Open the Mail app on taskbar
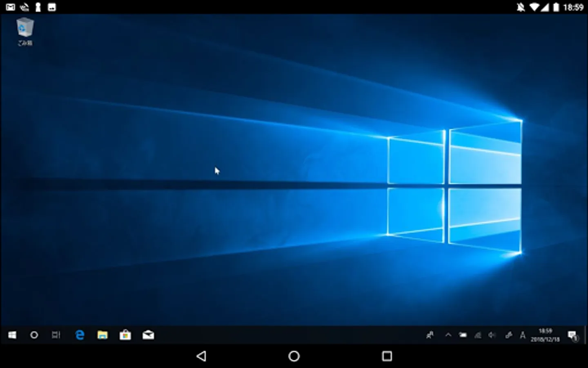The height and width of the screenshot is (368, 588). [148, 335]
